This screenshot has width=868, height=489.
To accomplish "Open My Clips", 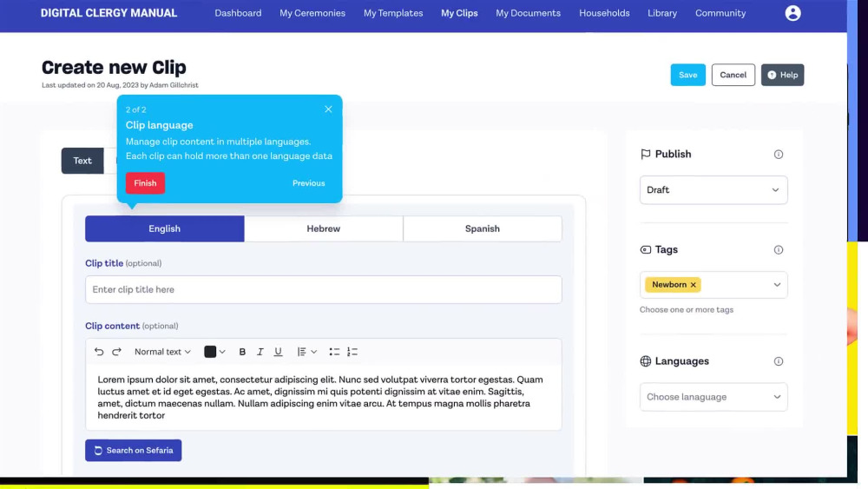I will pos(459,13).
